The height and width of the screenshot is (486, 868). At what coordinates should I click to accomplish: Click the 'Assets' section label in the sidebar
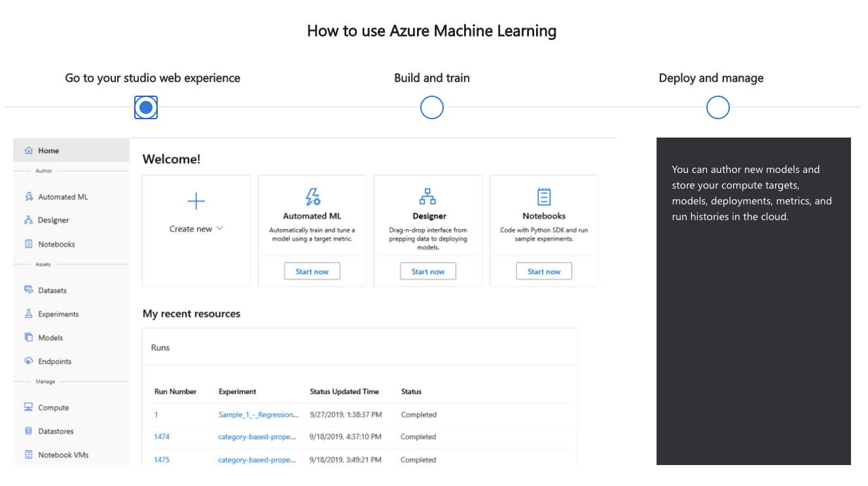[x=43, y=265]
